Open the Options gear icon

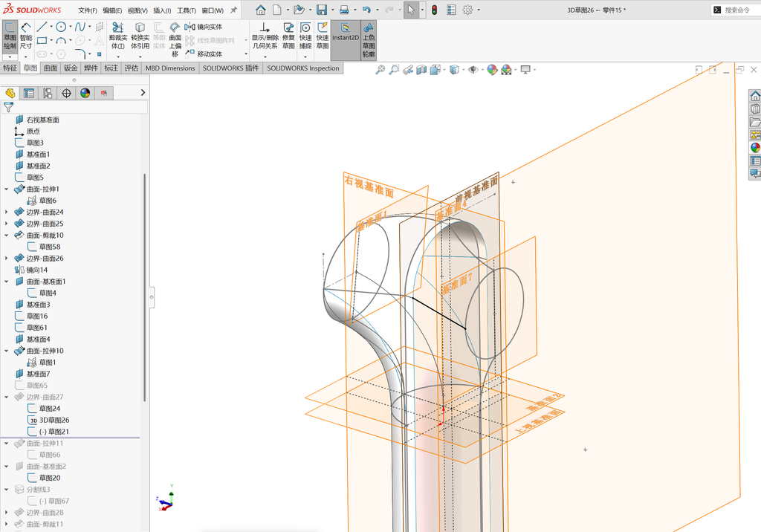[x=467, y=10]
